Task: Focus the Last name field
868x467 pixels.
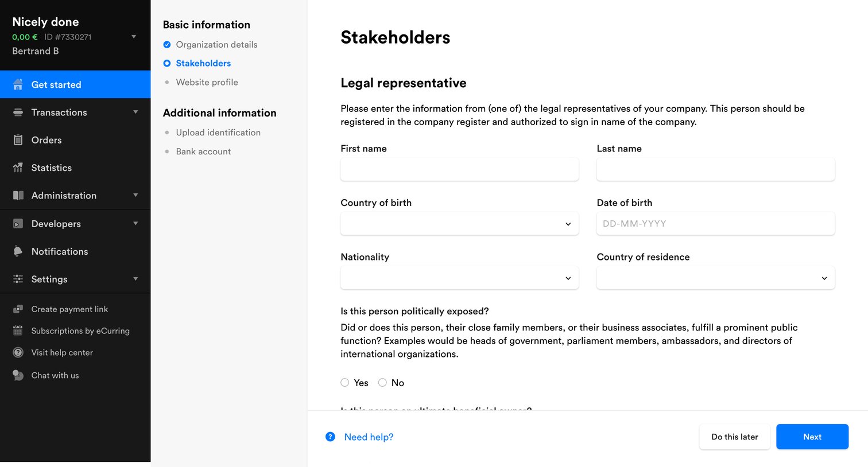Action: pyautogui.click(x=715, y=169)
